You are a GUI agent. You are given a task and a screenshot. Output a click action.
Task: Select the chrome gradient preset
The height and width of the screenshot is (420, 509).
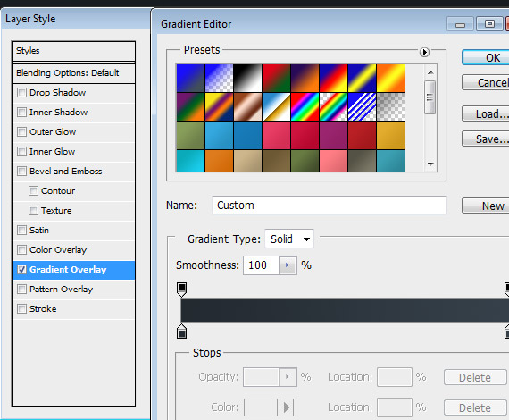pos(276,106)
